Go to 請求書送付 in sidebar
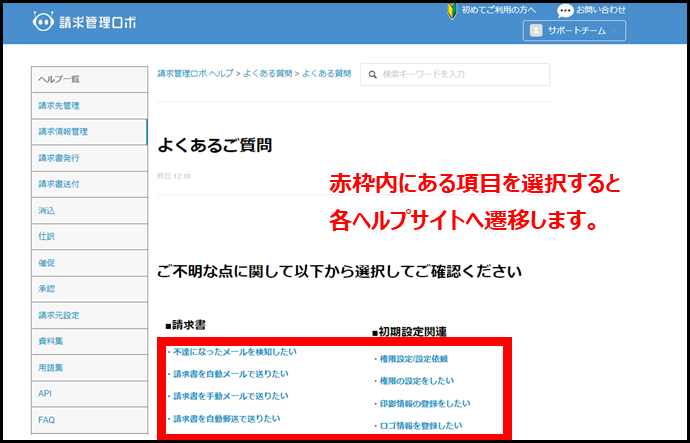This screenshot has width=690, height=443. coord(59,183)
